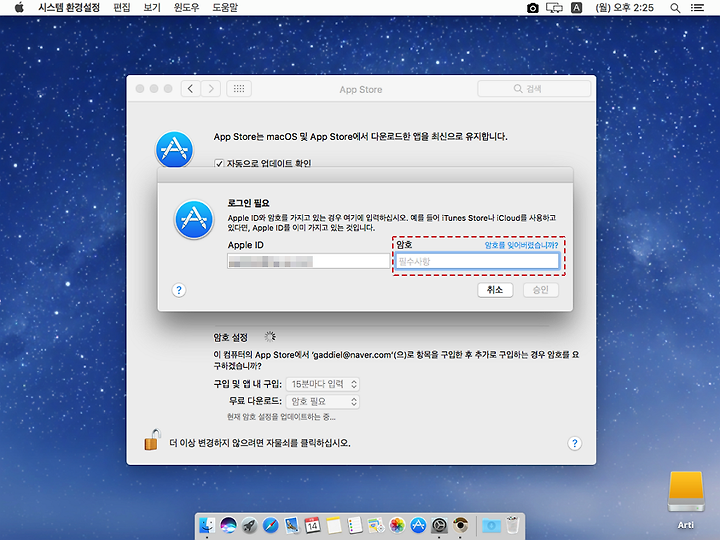The width and height of the screenshot is (720, 540).
Task: Click the clock showing 오후 2:25
Action: coord(624,8)
